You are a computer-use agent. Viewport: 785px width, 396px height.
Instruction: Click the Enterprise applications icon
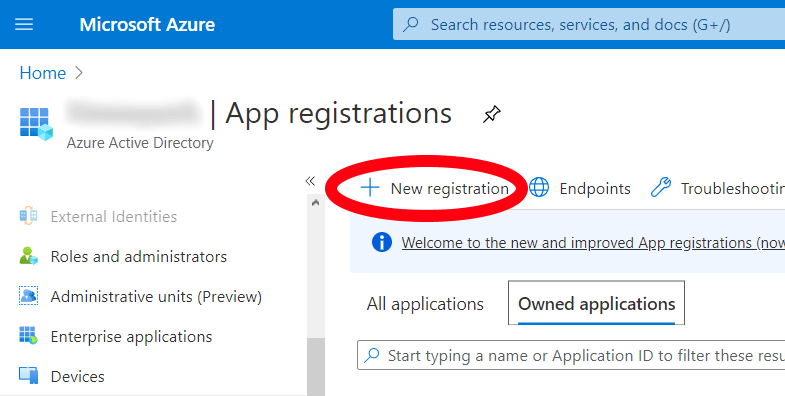coord(28,335)
